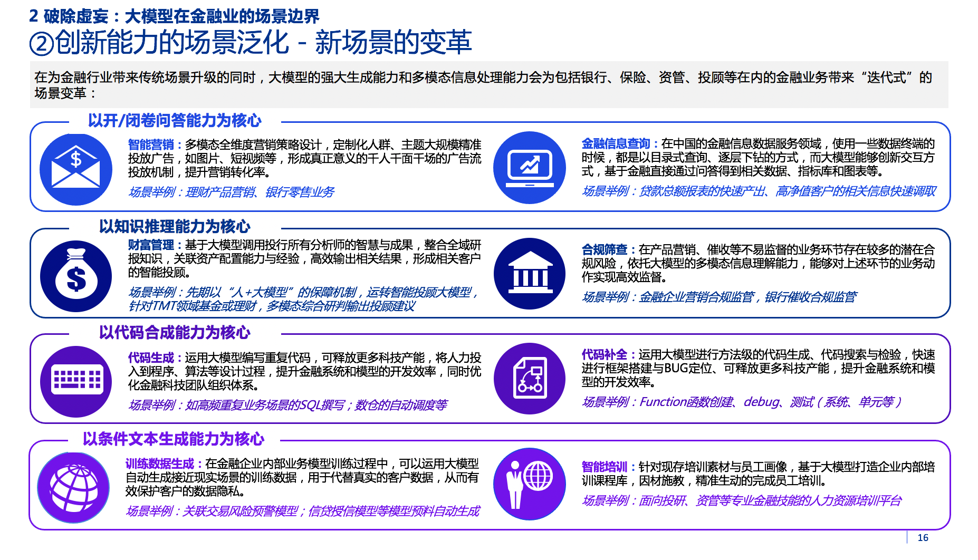978x560 pixels.
Task: Click the section heading 以知识推理能力为核心
Action: point(175,226)
